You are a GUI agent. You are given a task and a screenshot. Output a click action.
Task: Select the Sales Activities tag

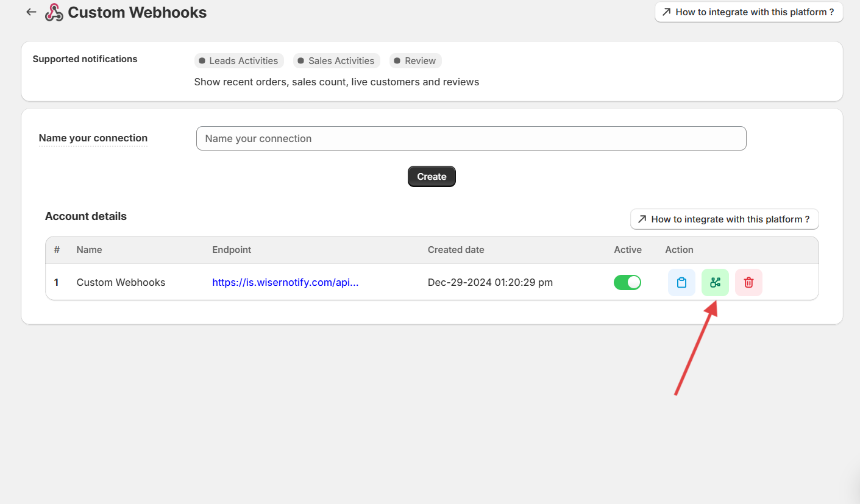click(336, 61)
